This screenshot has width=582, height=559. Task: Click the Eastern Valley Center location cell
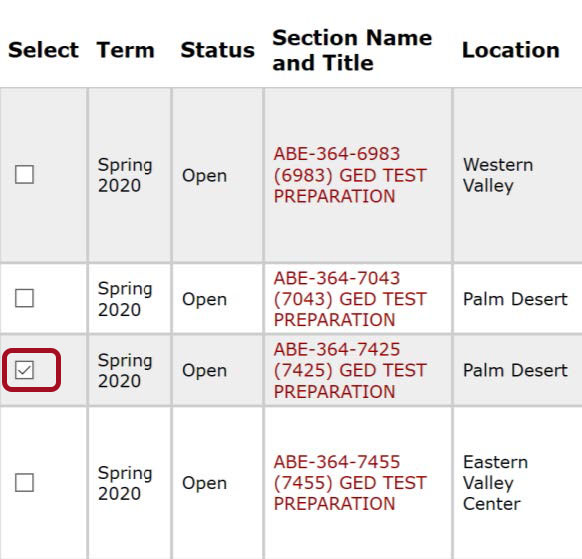(496, 483)
